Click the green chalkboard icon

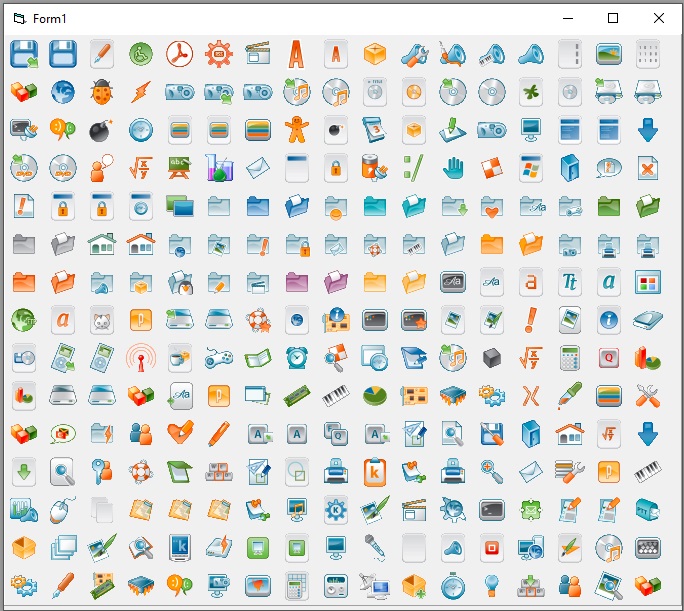[180, 168]
